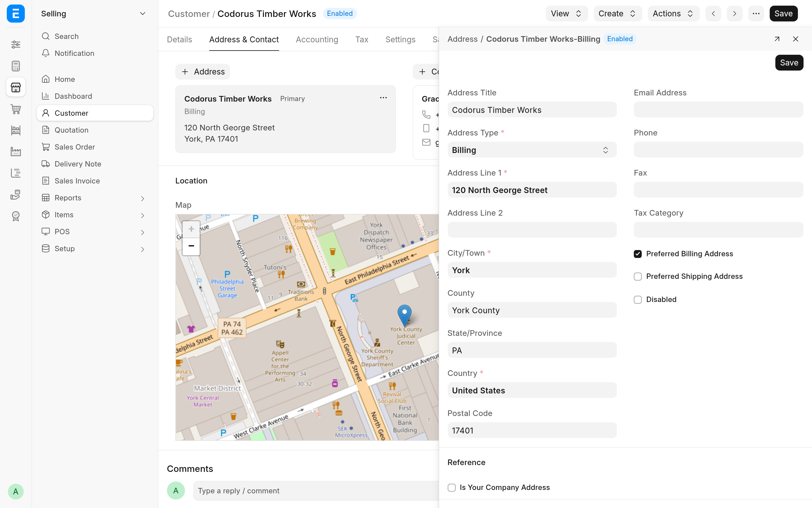Viewport: 812px width, 508px height.
Task: Save the customer using header Save
Action: coord(784,14)
